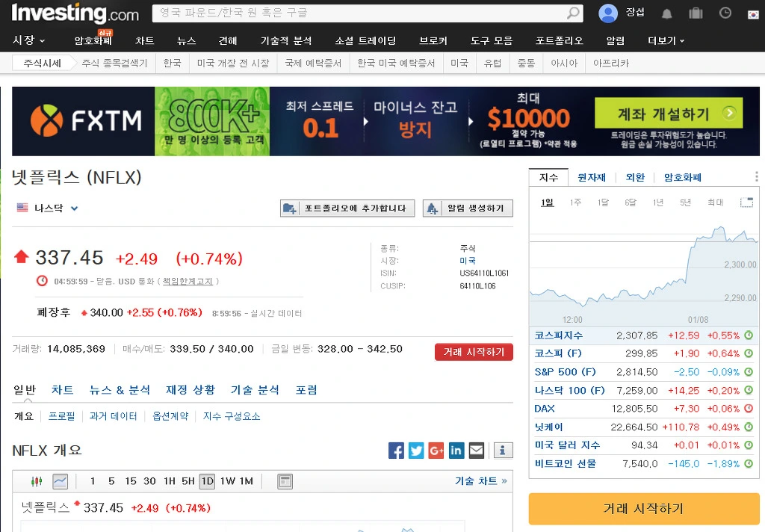This screenshot has height=532, width=765.
Task: Set chart interval to 1W
Action: point(227,481)
